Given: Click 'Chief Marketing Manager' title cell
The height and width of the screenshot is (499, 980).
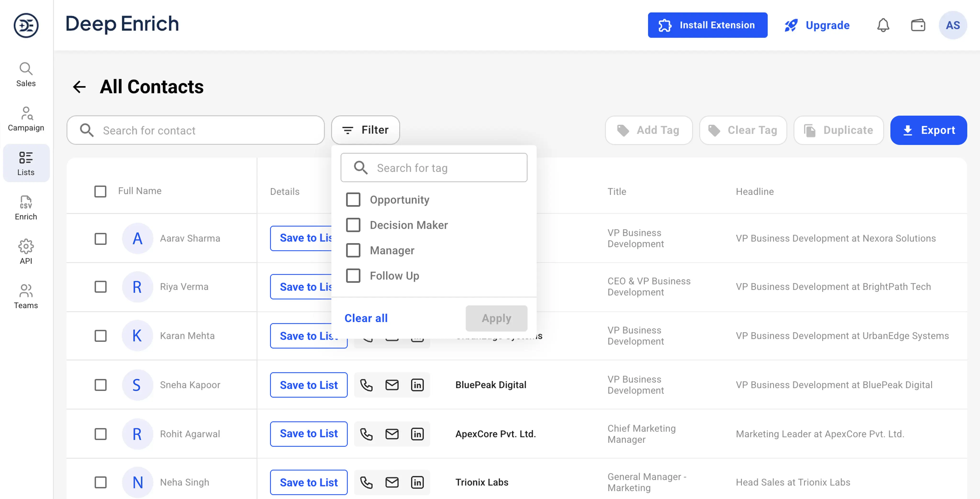Looking at the screenshot, I should point(641,434).
